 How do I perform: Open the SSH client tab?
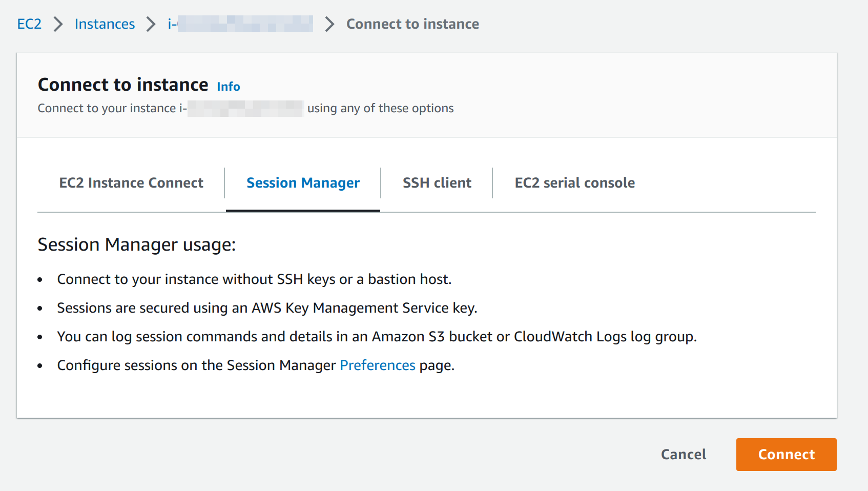click(x=437, y=182)
